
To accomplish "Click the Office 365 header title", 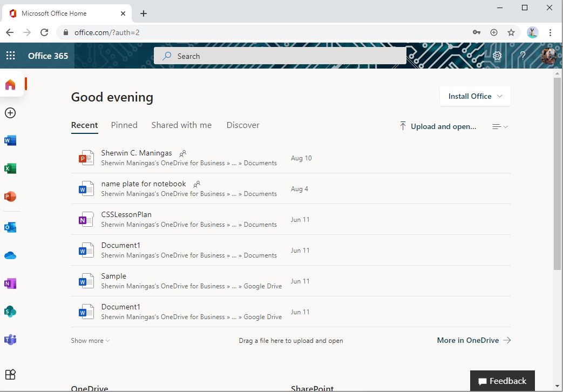I will pos(48,56).
